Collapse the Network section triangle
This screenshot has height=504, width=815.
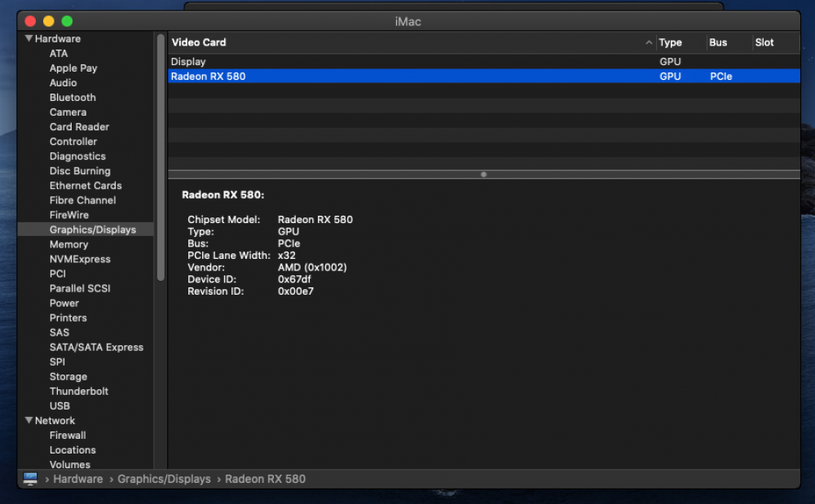pyautogui.click(x=29, y=420)
